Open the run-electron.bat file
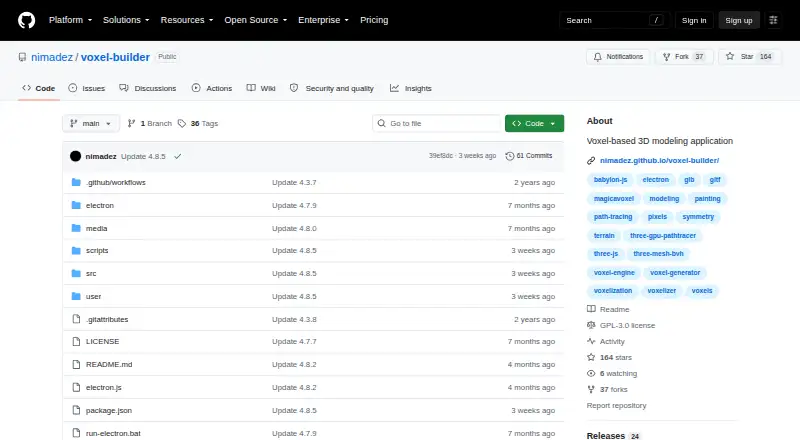The image size is (800, 440). [x=113, y=433]
